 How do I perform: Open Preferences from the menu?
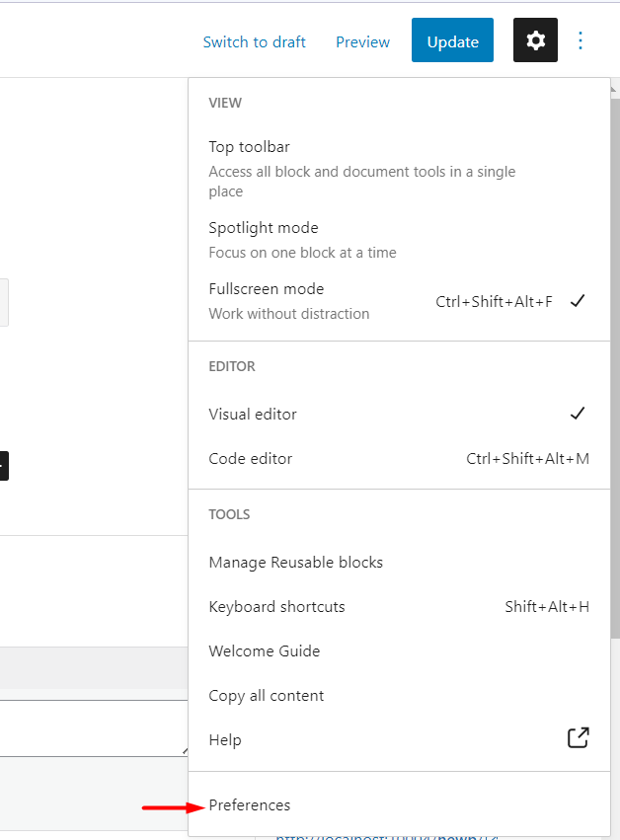point(250,805)
